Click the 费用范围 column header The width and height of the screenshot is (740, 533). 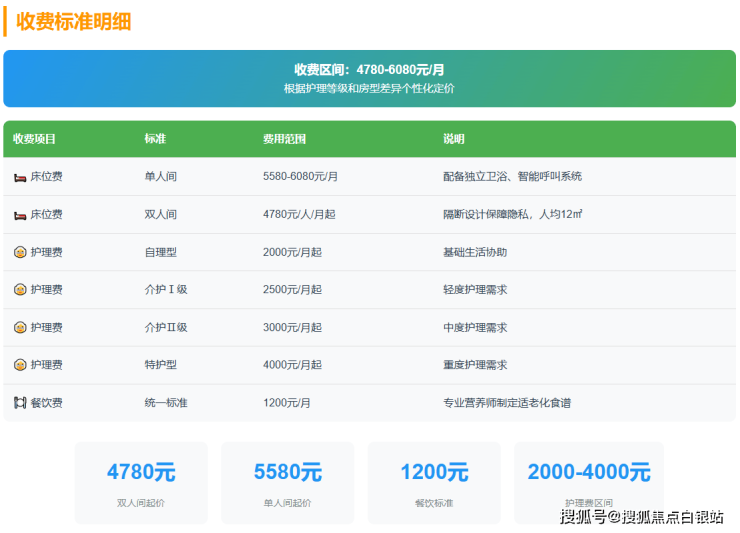point(284,139)
